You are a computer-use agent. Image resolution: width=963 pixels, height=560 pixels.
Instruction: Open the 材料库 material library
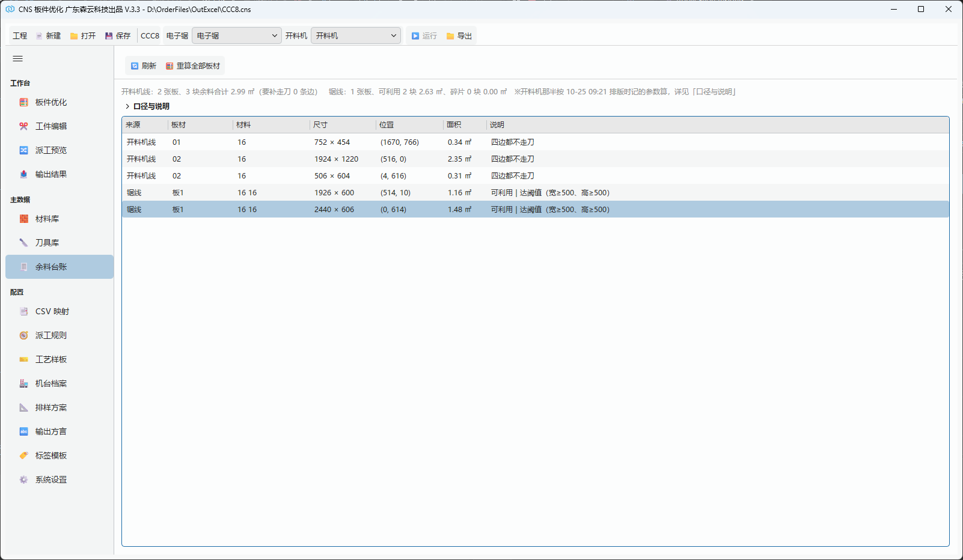pos(60,219)
